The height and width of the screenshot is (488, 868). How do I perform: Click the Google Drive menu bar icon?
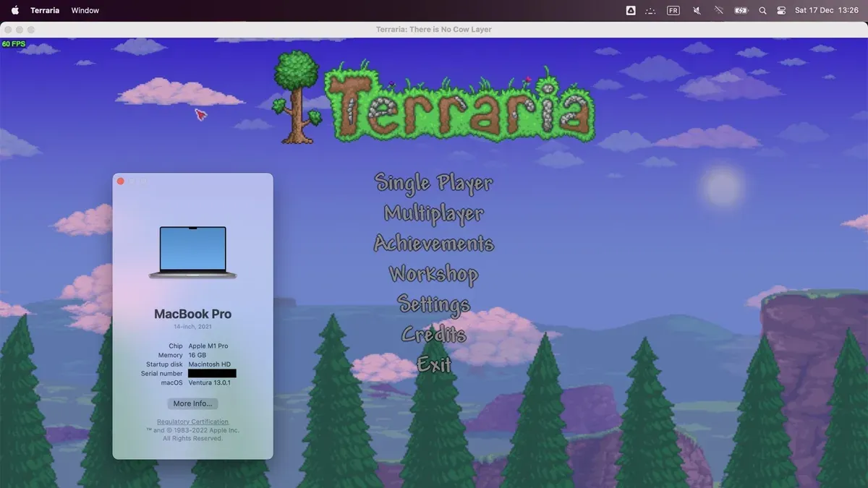point(631,11)
